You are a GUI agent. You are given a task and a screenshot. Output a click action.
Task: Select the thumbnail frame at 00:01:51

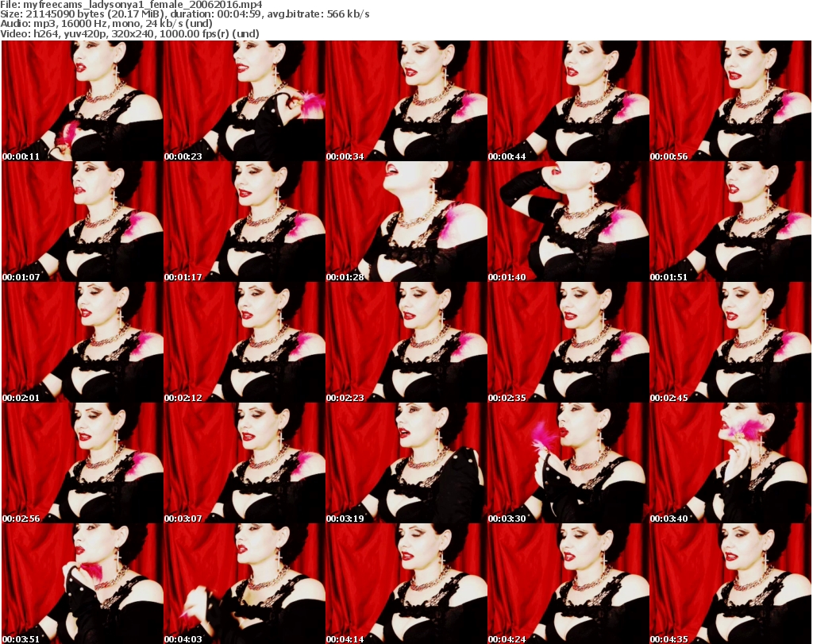(x=730, y=222)
